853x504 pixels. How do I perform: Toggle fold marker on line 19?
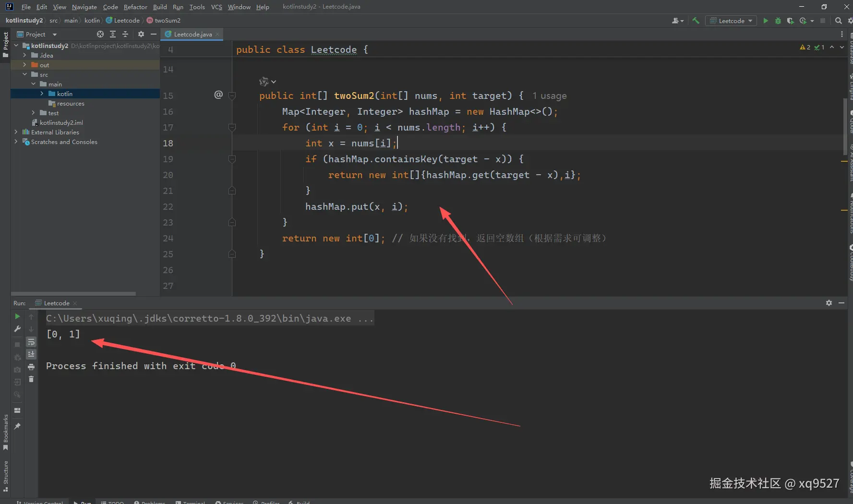(x=232, y=159)
